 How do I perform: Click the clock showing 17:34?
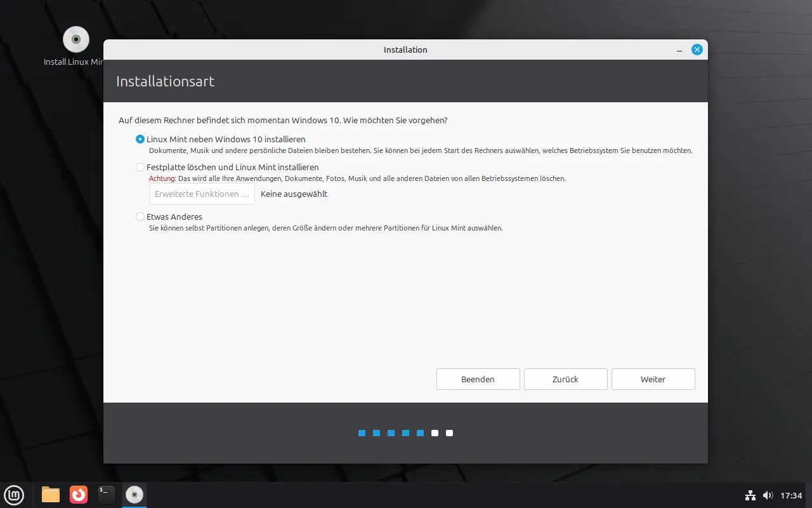pyautogui.click(x=791, y=495)
